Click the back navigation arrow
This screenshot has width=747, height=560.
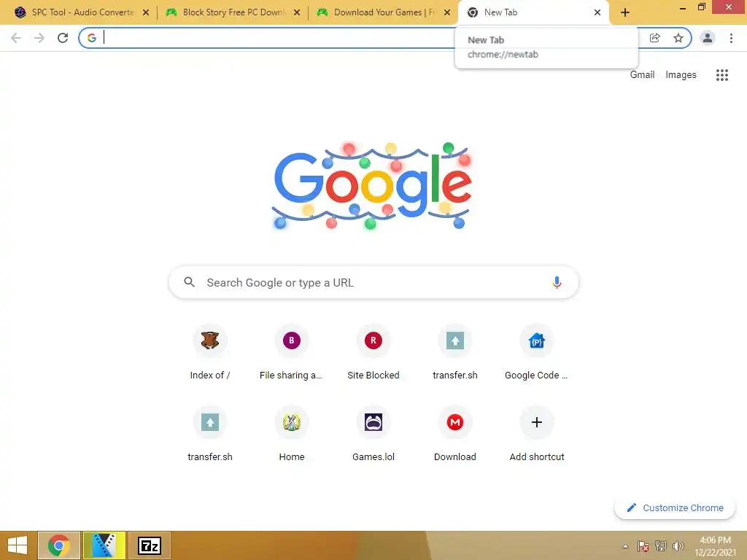pos(16,38)
